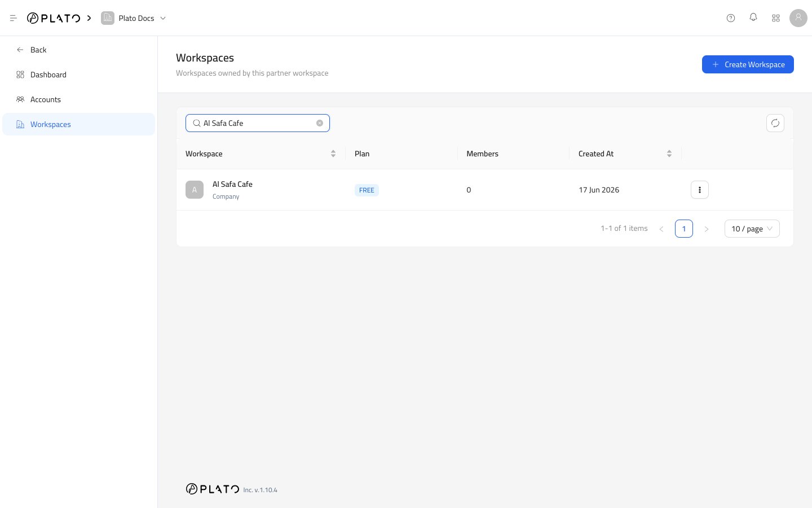Click the magnifier icon in search box

click(x=197, y=123)
